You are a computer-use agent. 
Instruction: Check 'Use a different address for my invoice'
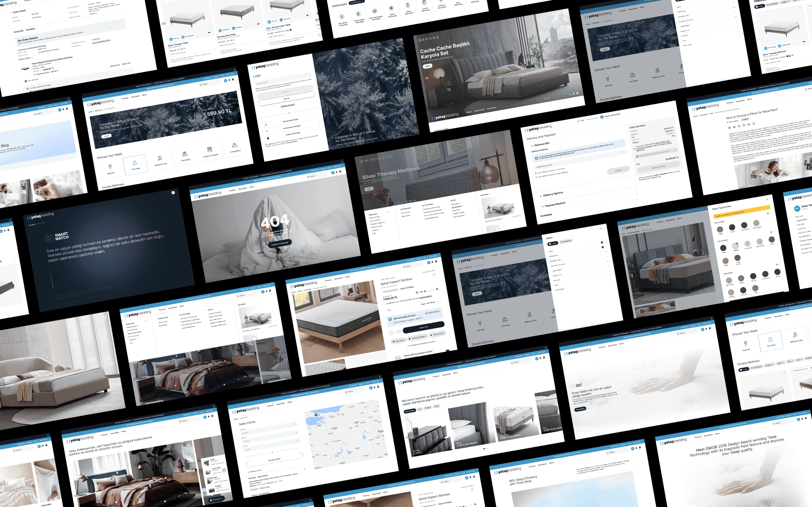pyautogui.click(x=536, y=173)
